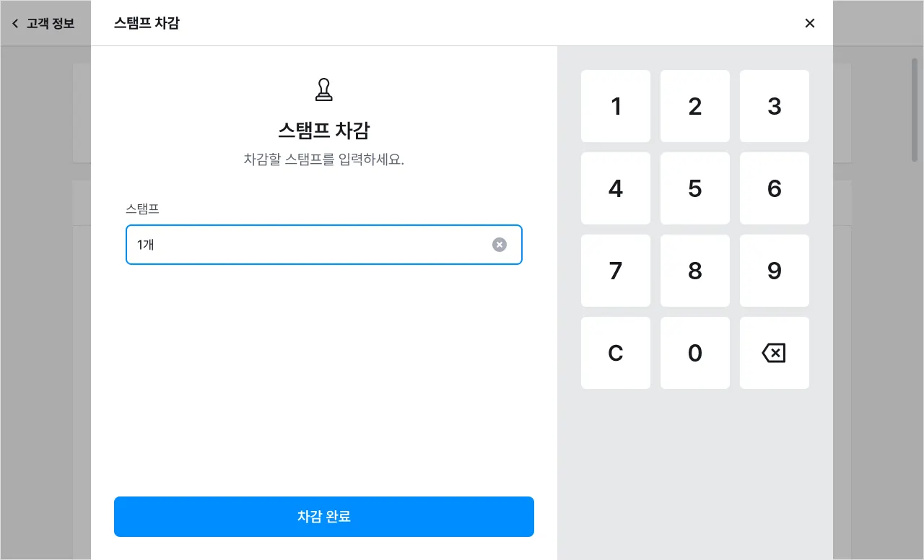Close the 스탬프 차감 dialog
This screenshot has width=924, height=560.
(x=810, y=23)
